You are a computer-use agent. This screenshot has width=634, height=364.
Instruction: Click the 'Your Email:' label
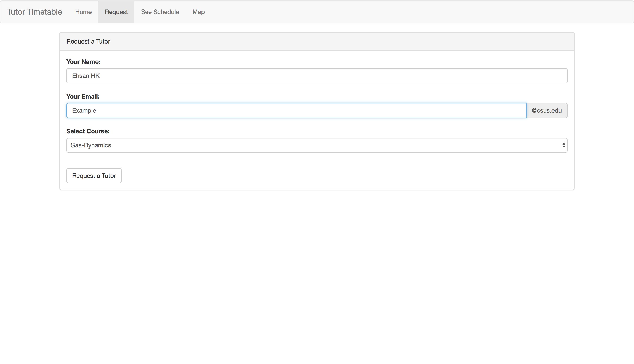click(x=83, y=96)
